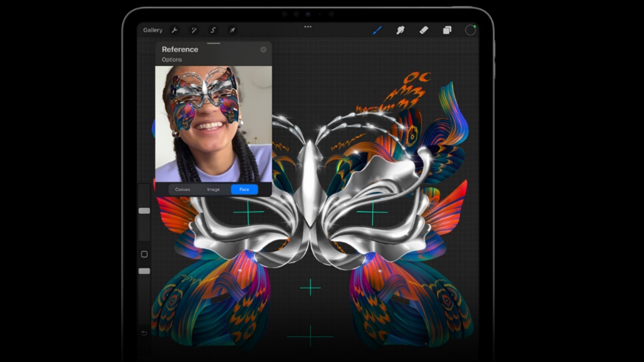
Task: Select the Brush tool
Action: coord(377,30)
